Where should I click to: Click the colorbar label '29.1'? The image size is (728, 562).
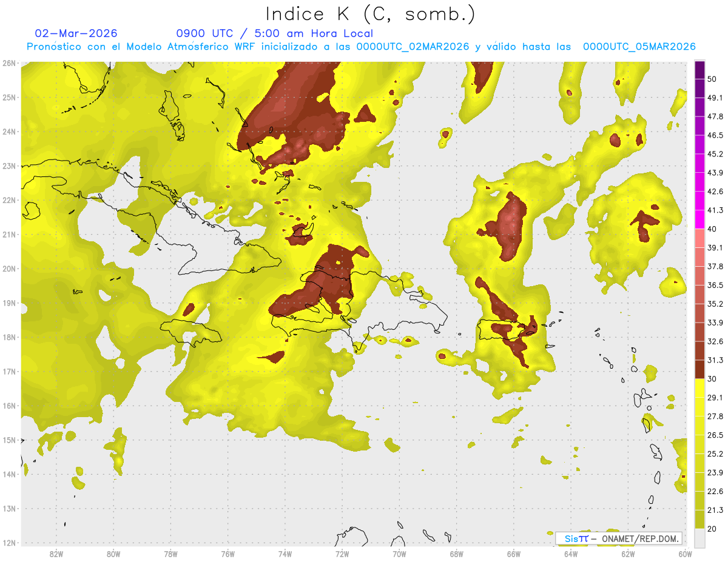(715, 398)
